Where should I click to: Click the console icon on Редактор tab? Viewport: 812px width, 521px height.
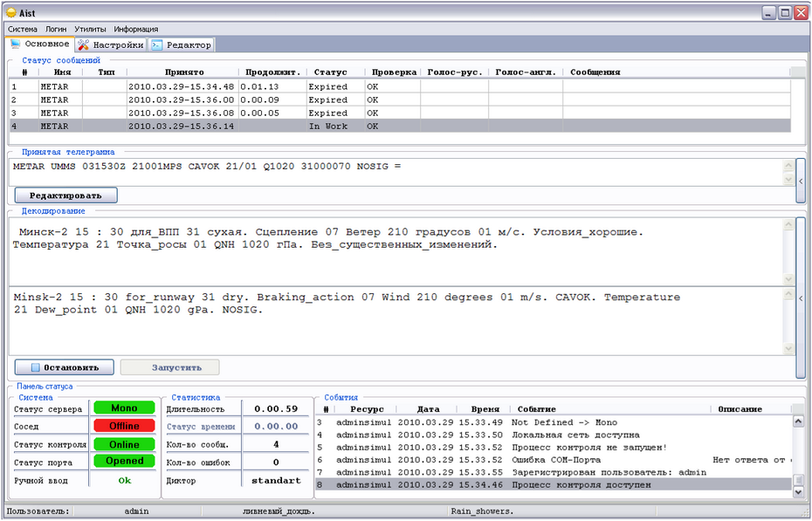point(156,45)
